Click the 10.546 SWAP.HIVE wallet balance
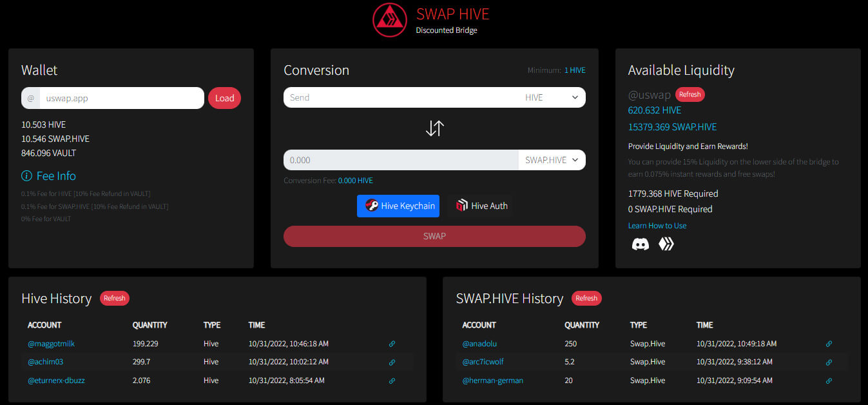This screenshot has height=405, width=868. click(55, 139)
